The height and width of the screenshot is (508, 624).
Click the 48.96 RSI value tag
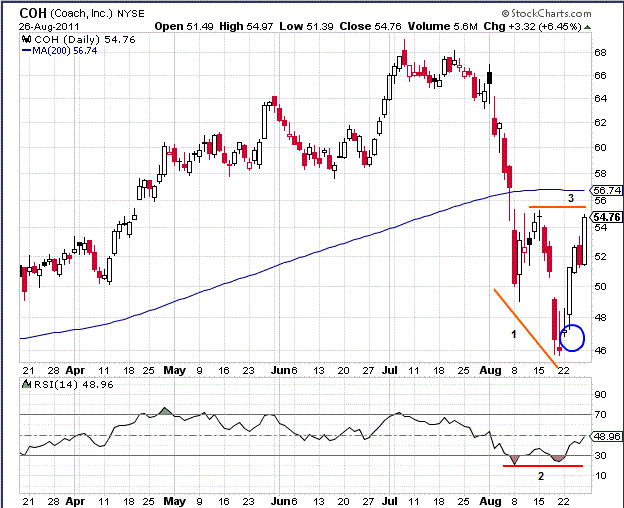coord(607,437)
